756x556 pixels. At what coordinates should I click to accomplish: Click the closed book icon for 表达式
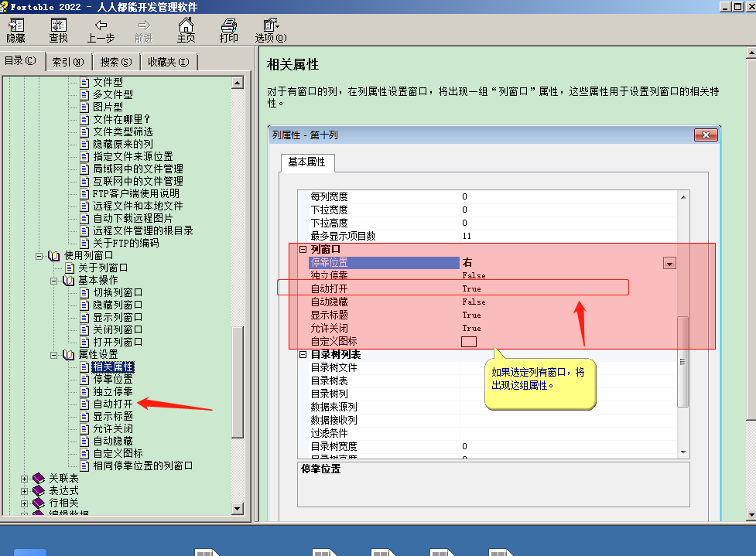click(39, 491)
